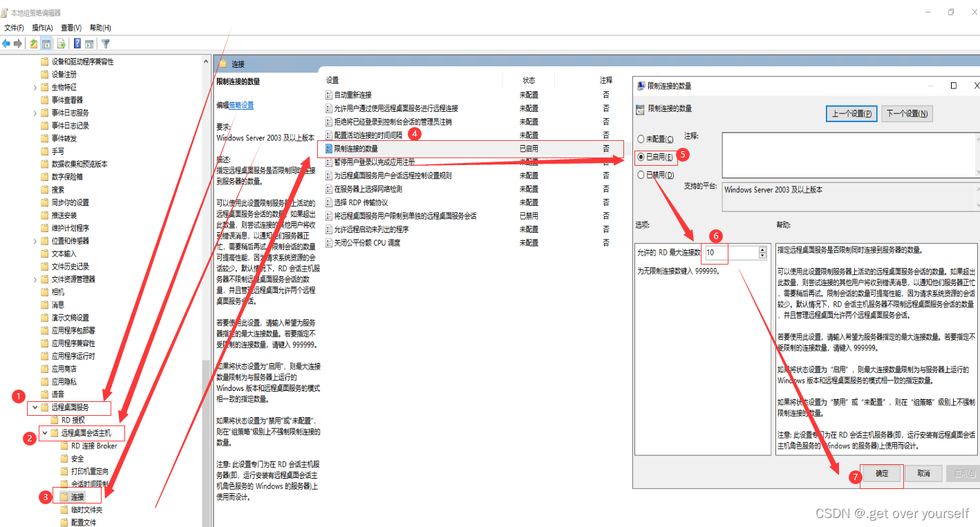Screen dimensions: 980x527
Task: Sort list by the 状态 column header
Action: tap(529, 80)
